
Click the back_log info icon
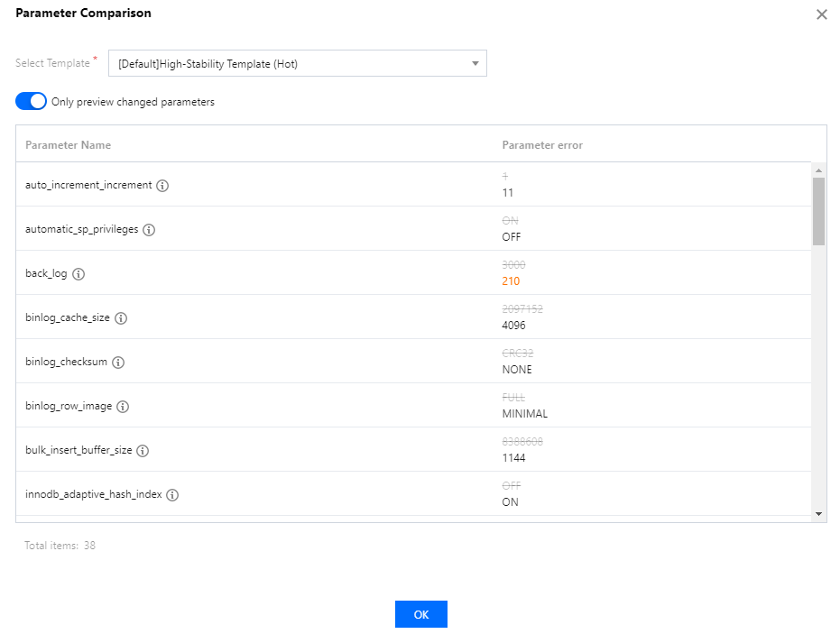click(78, 274)
